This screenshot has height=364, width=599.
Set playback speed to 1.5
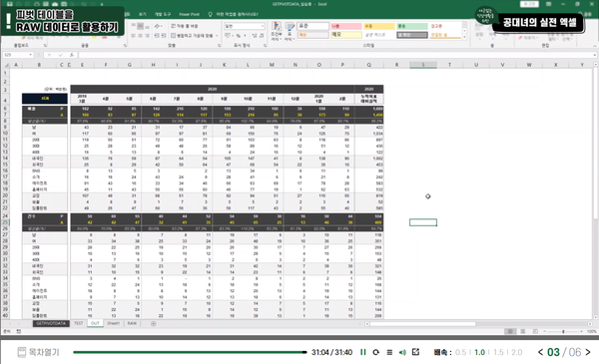click(x=498, y=352)
